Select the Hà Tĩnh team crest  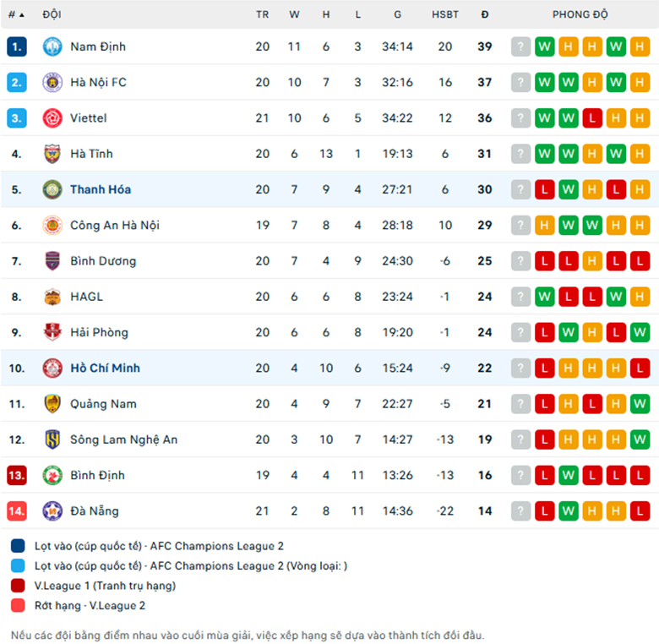click(x=52, y=154)
